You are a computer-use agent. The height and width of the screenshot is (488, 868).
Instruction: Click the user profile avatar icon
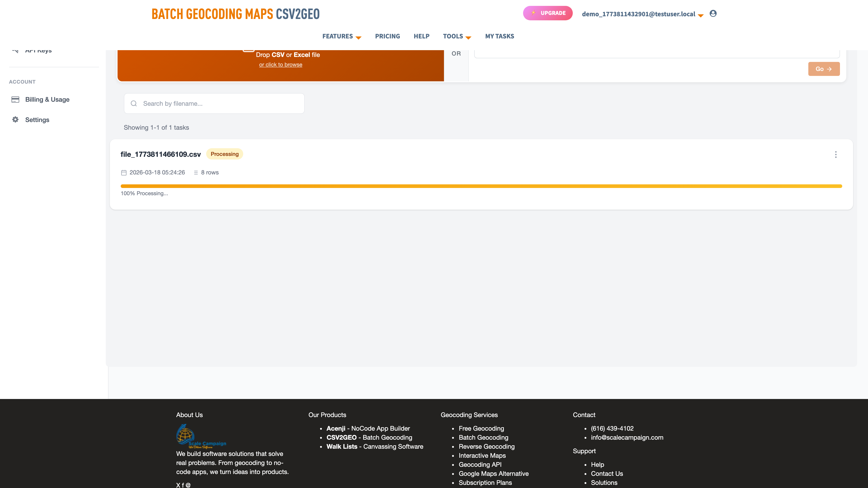point(713,14)
